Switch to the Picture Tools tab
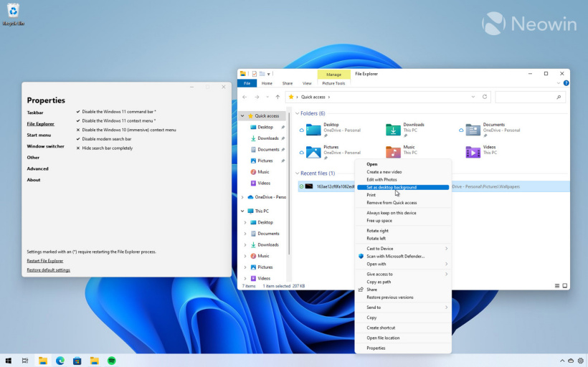588x367 pixels. [x=333, y=83]
